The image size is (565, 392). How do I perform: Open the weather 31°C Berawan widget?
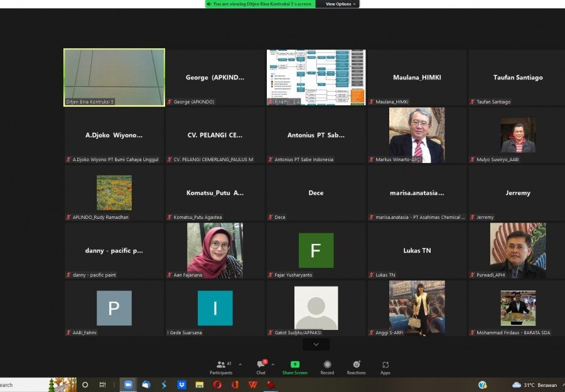[535, 385]
